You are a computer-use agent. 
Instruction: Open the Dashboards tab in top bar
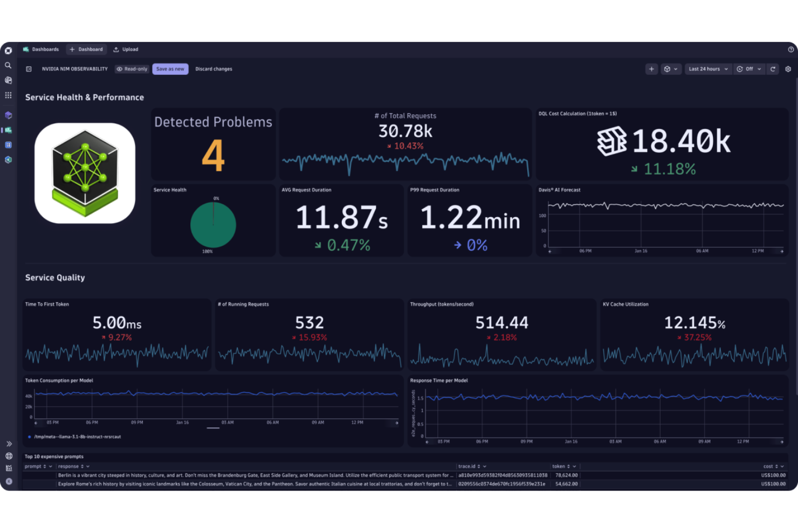click(41, 50)
